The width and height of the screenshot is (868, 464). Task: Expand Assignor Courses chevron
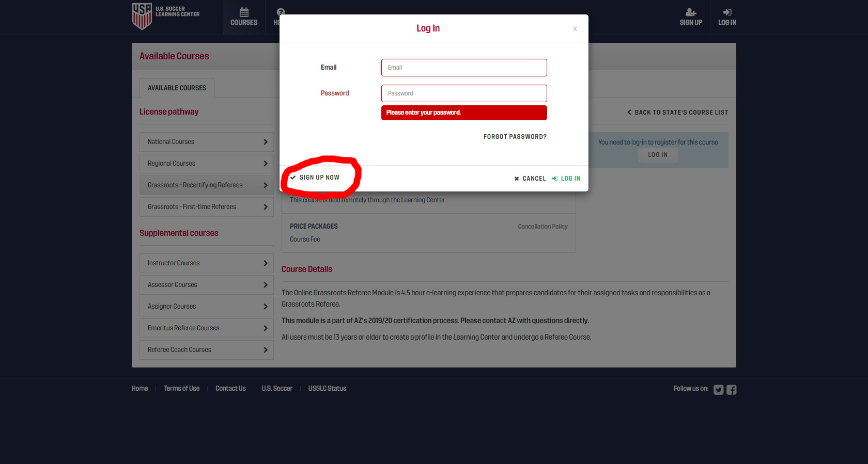pos(266,307)
